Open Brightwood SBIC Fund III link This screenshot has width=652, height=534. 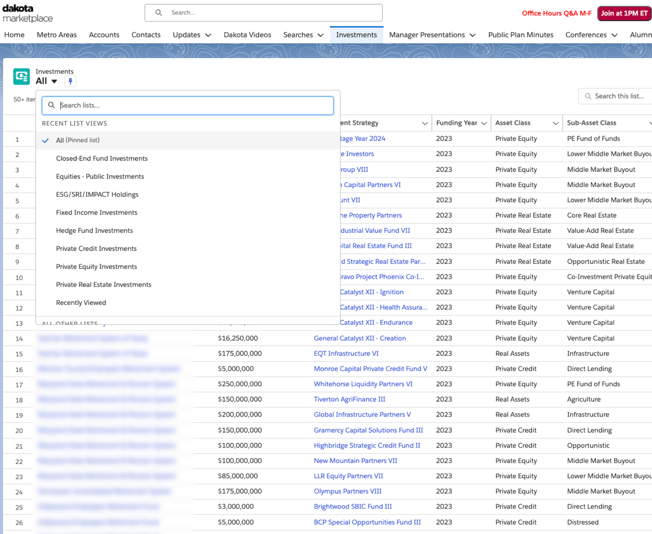point(353,507)
